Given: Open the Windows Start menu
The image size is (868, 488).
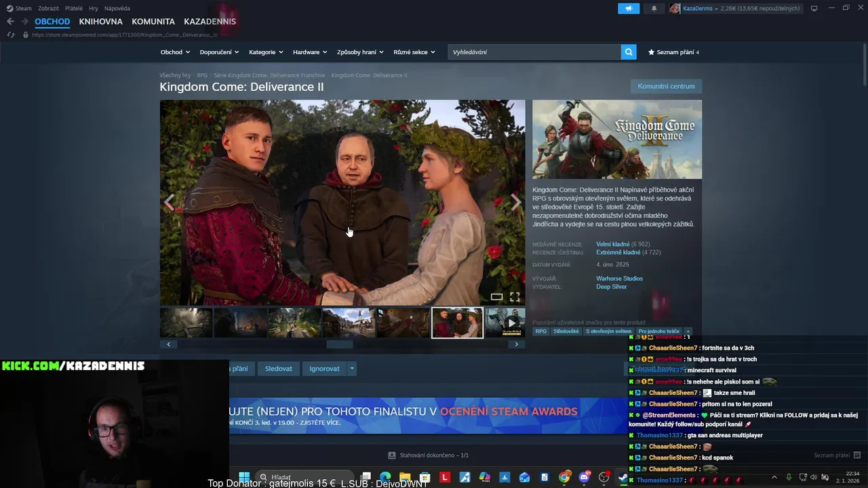Looking at the screenshot, I should pos(244,477).
